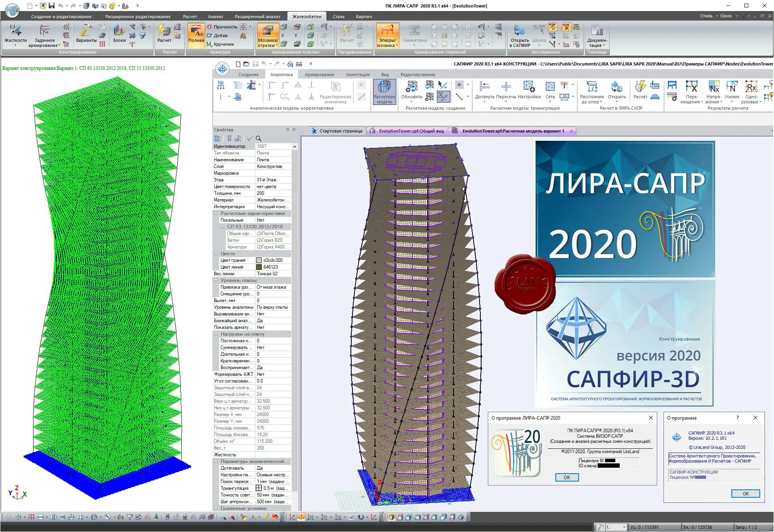Image resolution: width=774 pixels, height=532 pixels.
Task: Toggle the Расчетная модель view button
Action: tap(384, 92)
